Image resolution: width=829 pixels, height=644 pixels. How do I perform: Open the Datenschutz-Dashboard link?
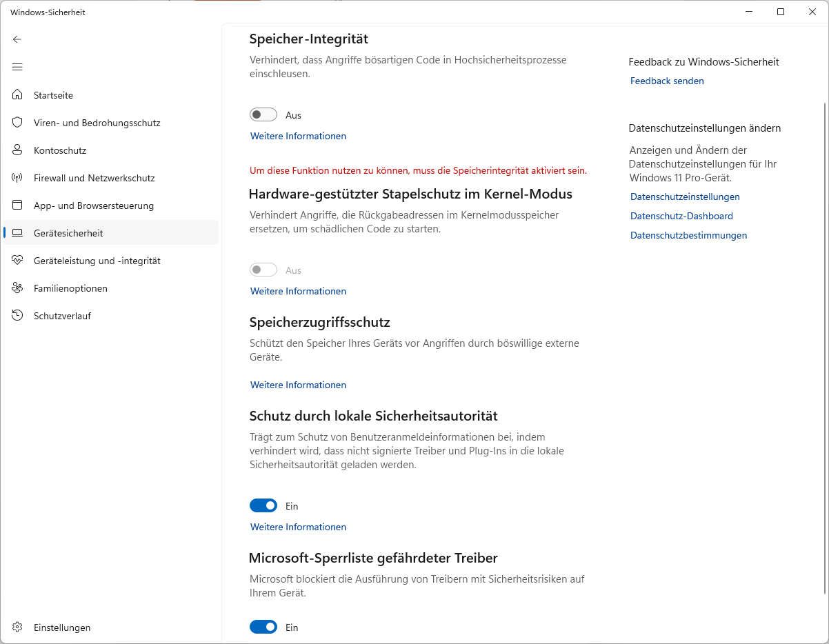(x=681, y=216)
